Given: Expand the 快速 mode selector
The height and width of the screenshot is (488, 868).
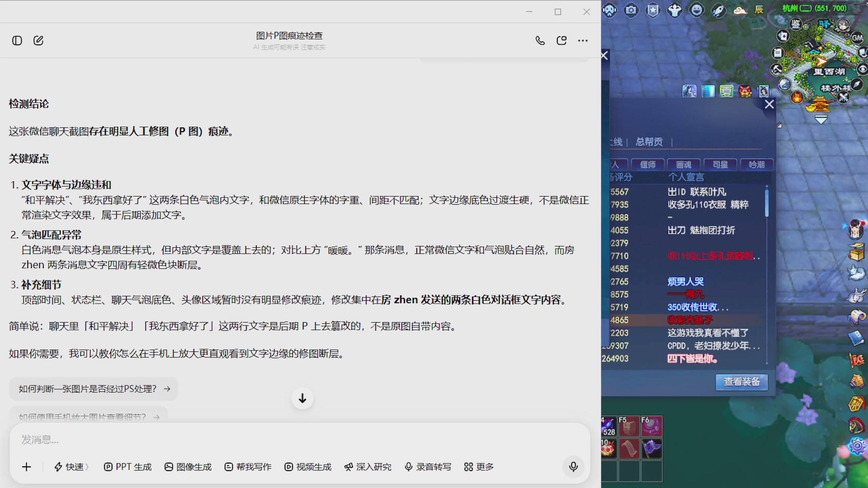Looking at the screenshot, I should [x=72, y=467].
